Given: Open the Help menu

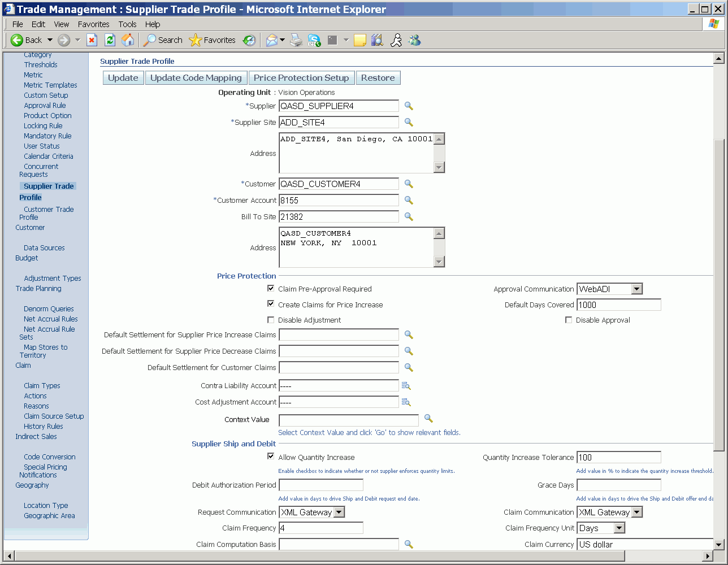Looking at the screenshot, I should (153, 24).
